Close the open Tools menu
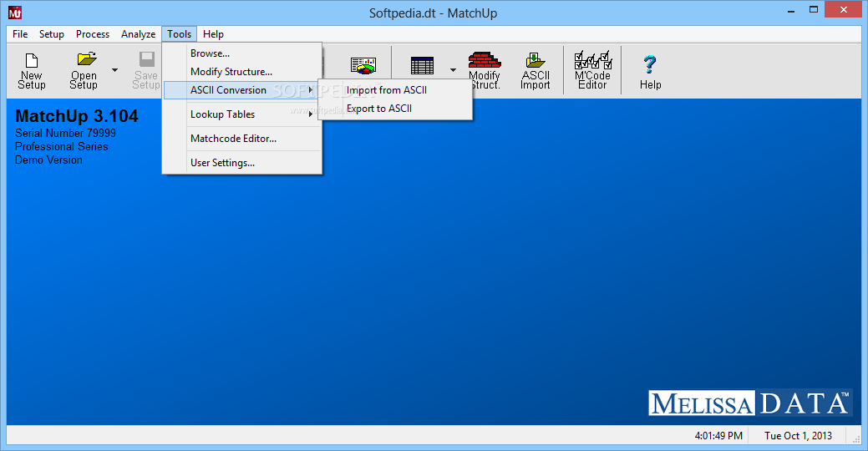Image resolution: width=868 pixels, height=451 pixels. [180, 34]
